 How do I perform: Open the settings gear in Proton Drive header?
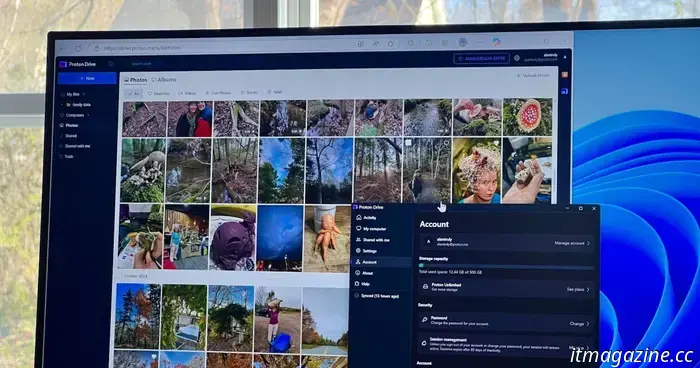click(517, 58)
